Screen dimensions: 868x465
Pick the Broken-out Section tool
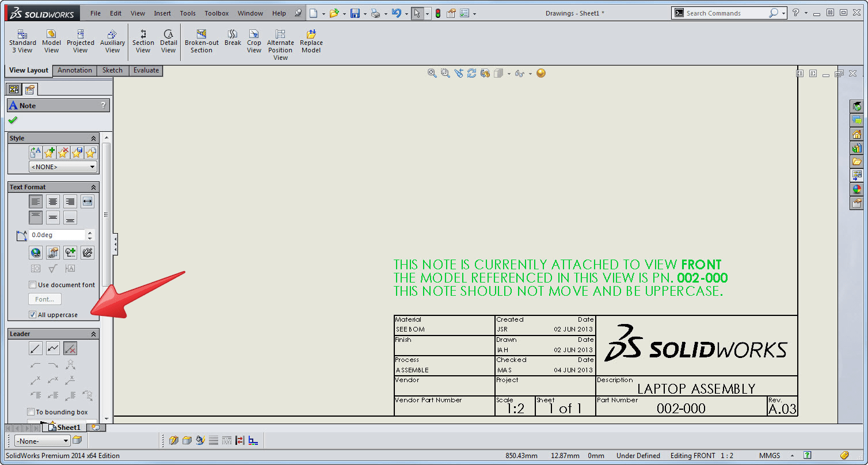[201, 41]
